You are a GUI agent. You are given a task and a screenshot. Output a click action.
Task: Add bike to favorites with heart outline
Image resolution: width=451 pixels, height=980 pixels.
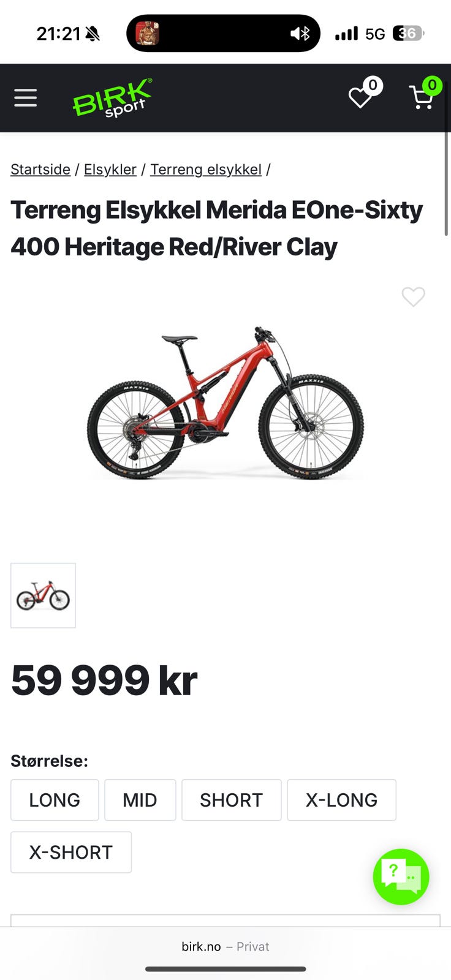click(413, 297)
